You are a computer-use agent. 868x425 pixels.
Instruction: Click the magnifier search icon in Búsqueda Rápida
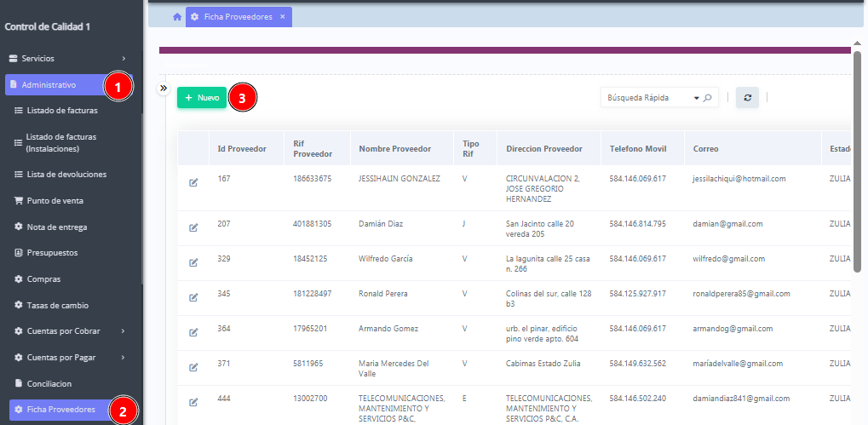708,98
